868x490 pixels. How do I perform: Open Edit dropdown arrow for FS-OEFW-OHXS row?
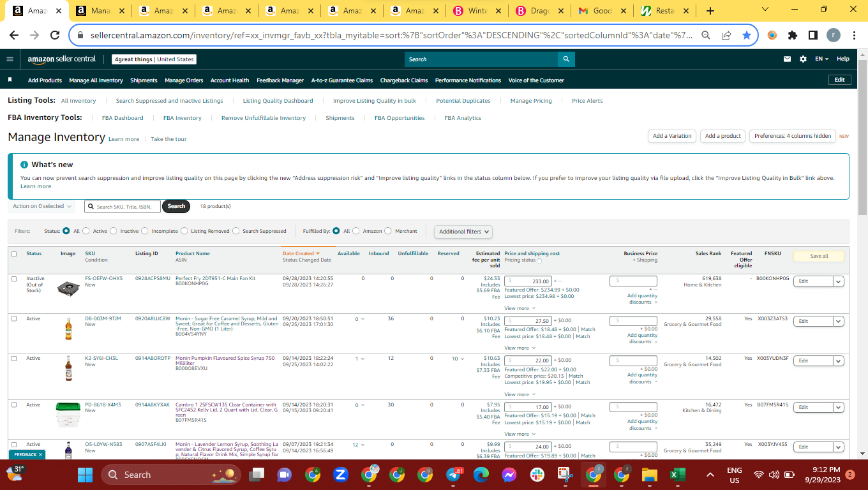(839, 281)
